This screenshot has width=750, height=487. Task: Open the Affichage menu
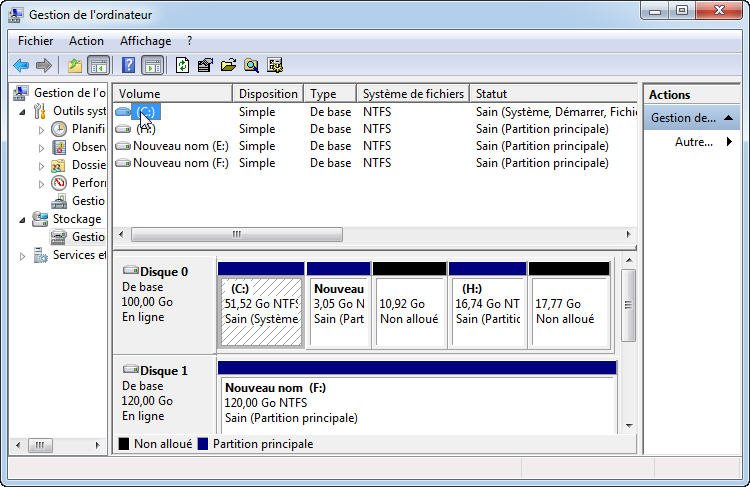(x=145, y=41)
